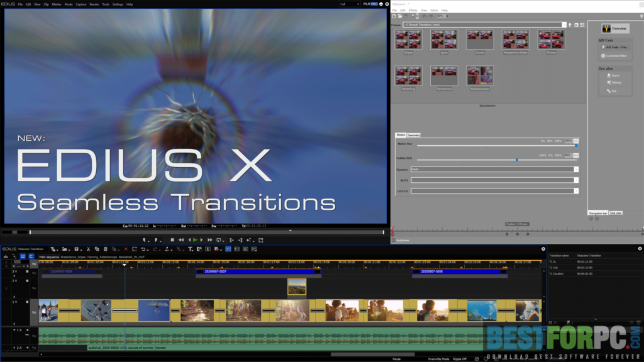Click the red Delete X icon

coord(126,249)
